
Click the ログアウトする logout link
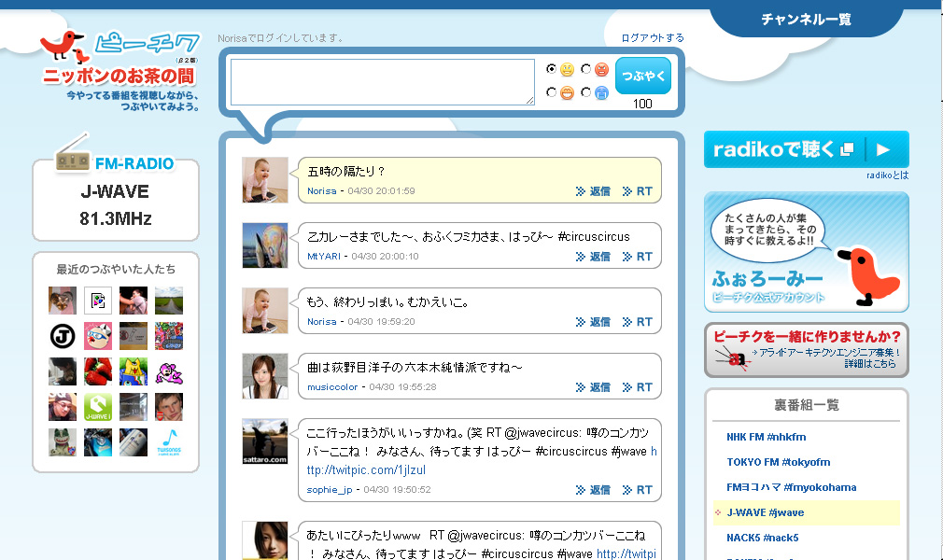click(653, 38)
